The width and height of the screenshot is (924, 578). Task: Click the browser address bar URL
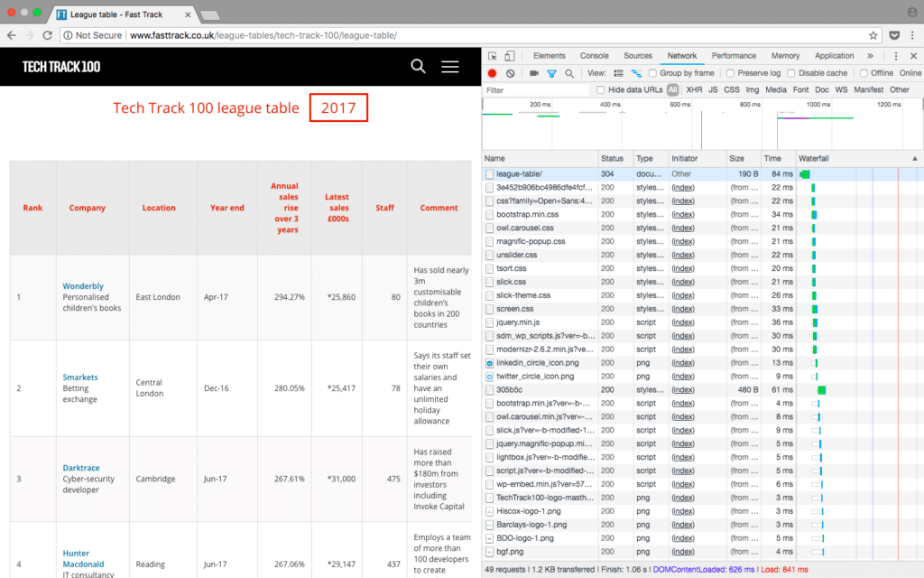coord(263,35)
